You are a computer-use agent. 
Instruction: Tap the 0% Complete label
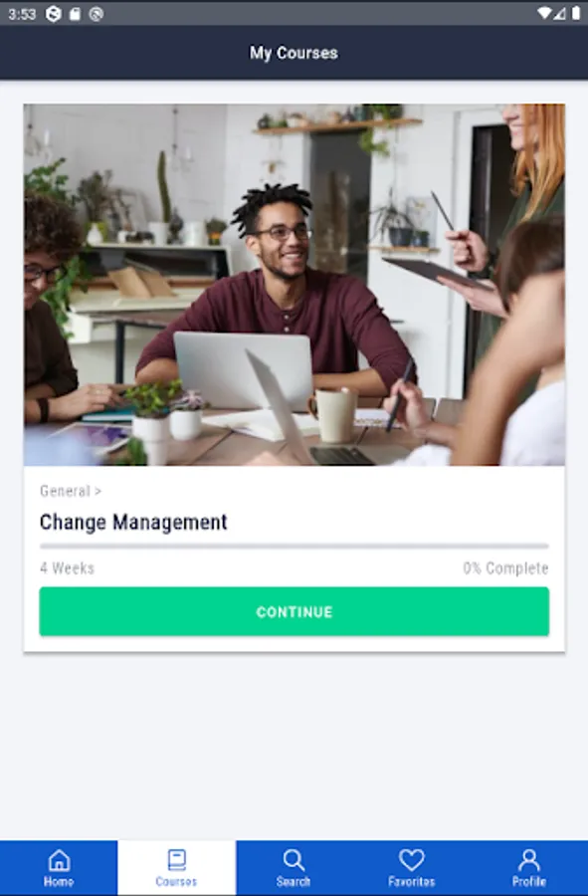pyautogui.click(x=505, y=568)
